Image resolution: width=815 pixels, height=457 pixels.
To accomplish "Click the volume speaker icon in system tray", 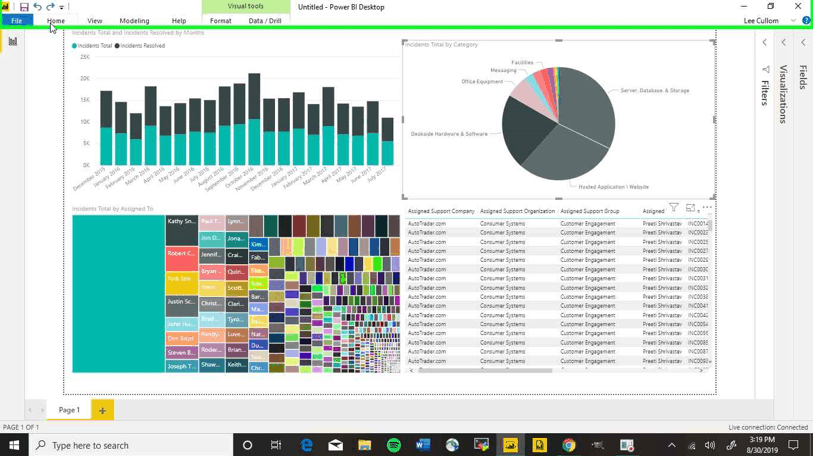I will (709, 446).
